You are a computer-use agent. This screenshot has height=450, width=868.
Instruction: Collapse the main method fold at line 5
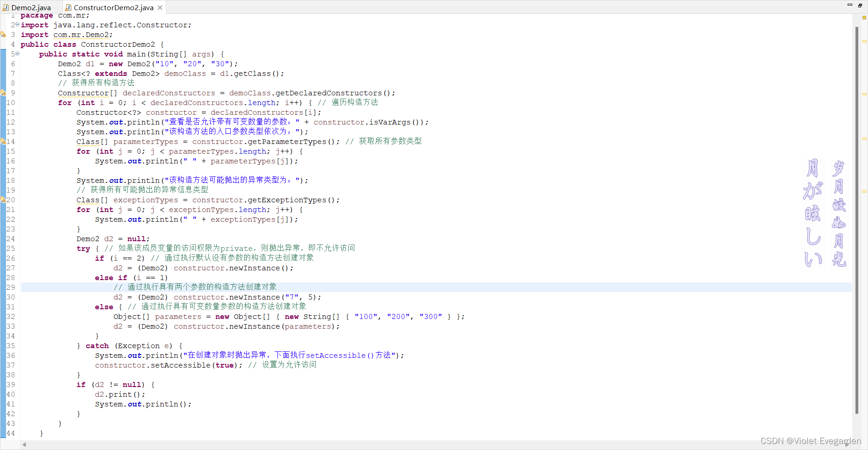(17, 53)
